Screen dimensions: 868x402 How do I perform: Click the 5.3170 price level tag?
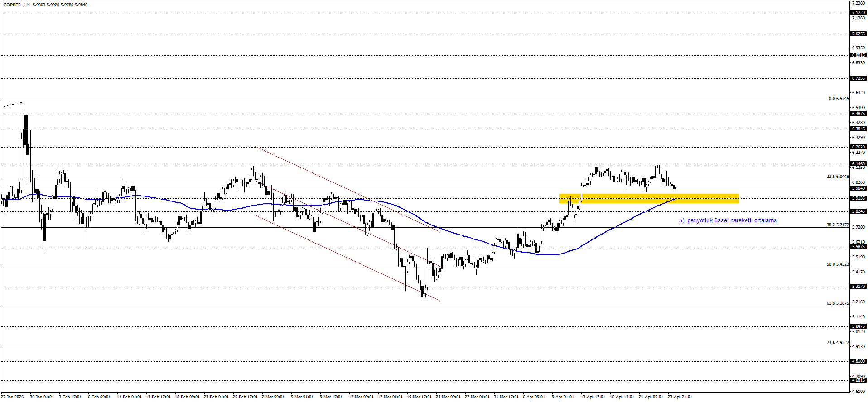(858, 287)
